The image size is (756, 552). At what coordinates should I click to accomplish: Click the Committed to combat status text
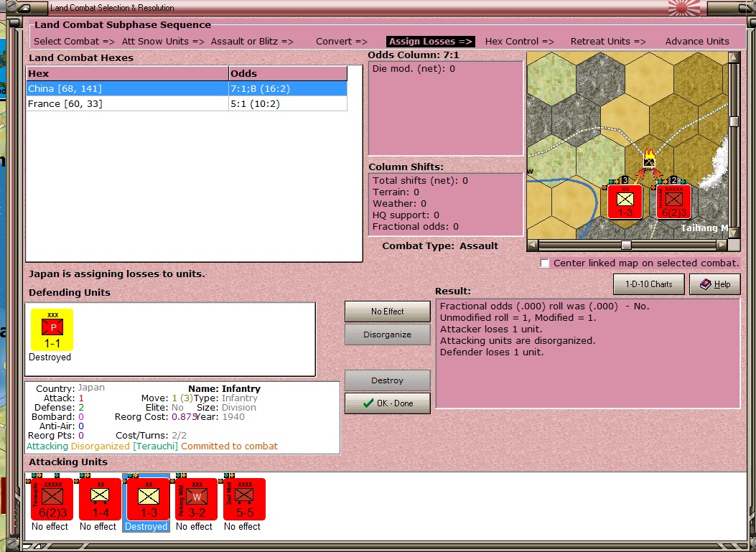[x=230, y=446]
